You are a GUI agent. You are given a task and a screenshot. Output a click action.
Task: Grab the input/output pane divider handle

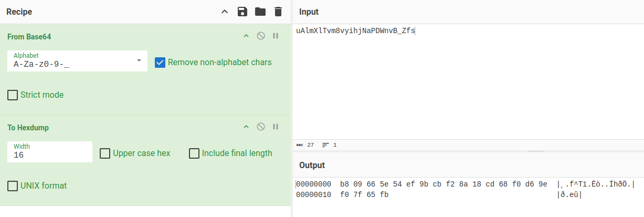pyautogui.click(x=536, y=151)
